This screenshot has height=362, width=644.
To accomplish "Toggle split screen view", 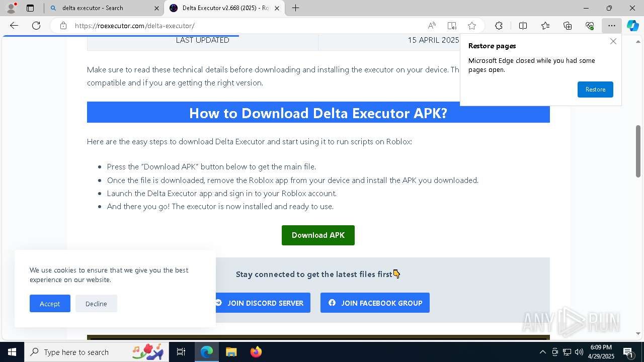I will 523,26.
